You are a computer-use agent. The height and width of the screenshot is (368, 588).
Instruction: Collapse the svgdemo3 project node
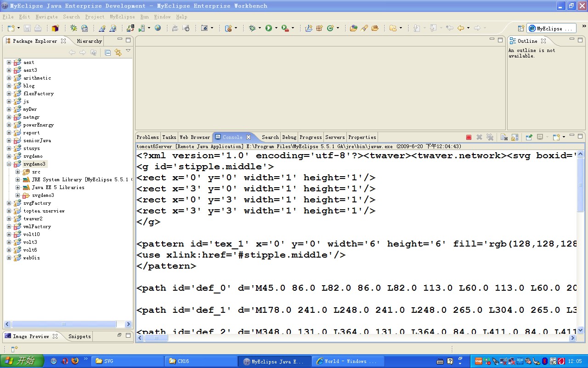(9, 164)
